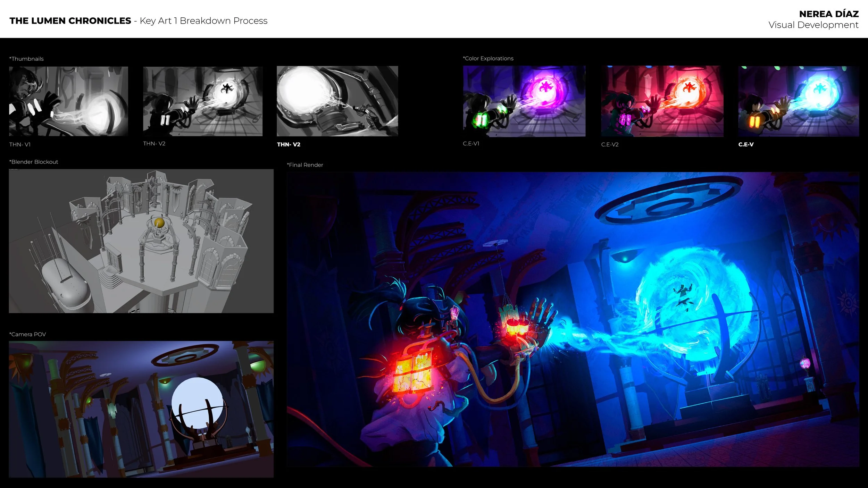View the Camera POV render image
This screenshot has width=868, height=488.
[141, 409]
